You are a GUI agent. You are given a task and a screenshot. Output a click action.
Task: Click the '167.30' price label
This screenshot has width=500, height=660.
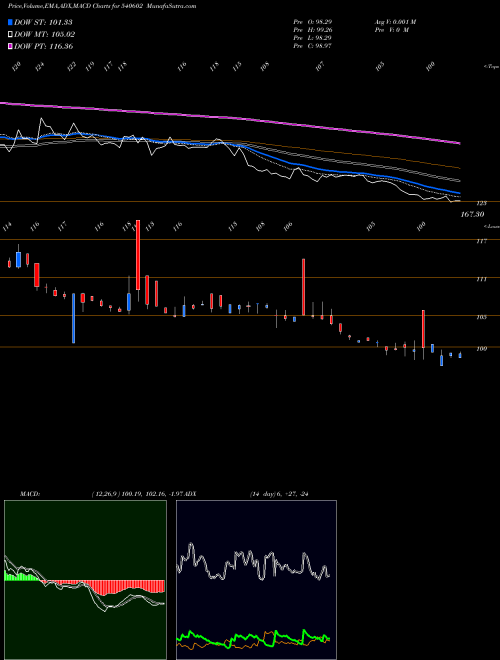473,214
